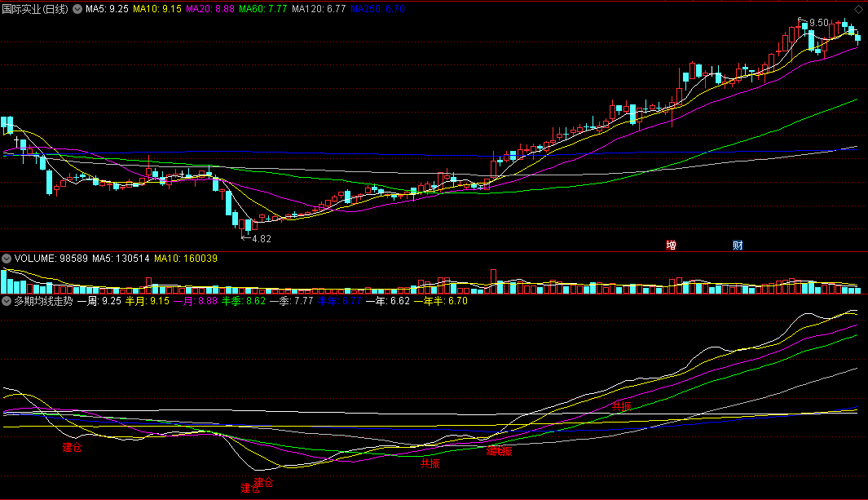The height and width of the screenshot is (500, 868).
Task: Select the 一月: 8.88 value
Action: (x=196, y=301)
